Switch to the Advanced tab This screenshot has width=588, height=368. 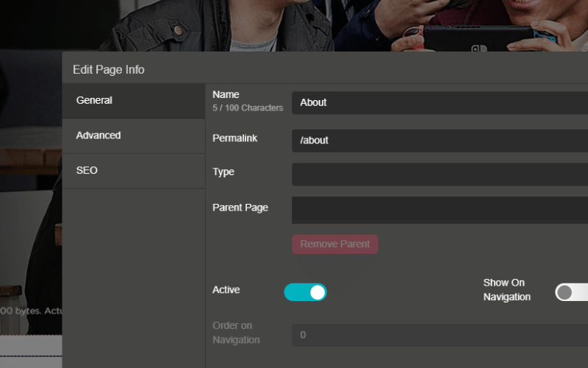coord(134,135)
